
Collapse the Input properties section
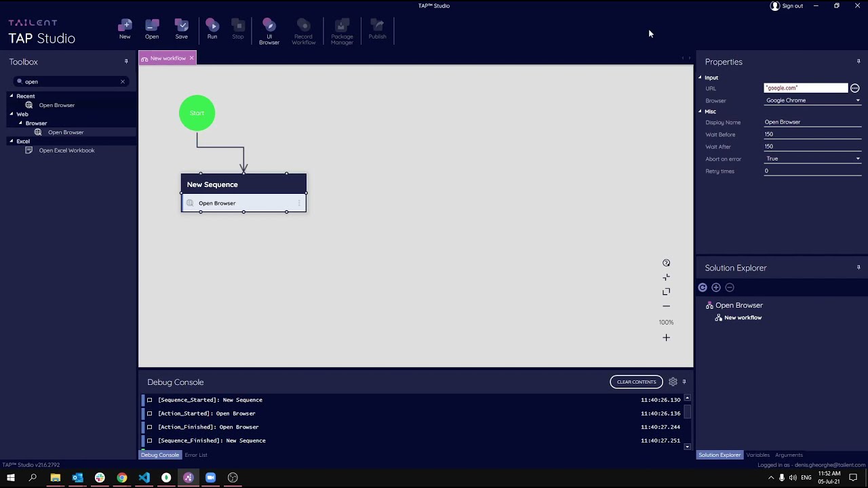[701, 77]
